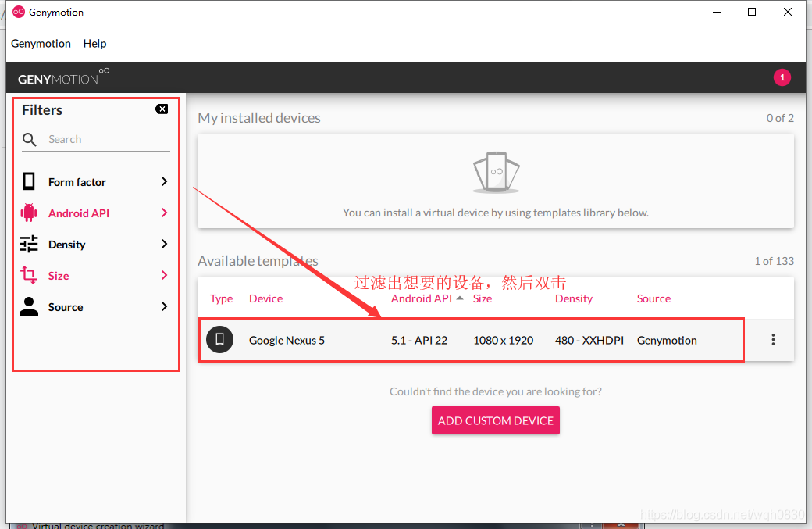Open the three-dot menu for Google Nexus 5

coord(773,339)
